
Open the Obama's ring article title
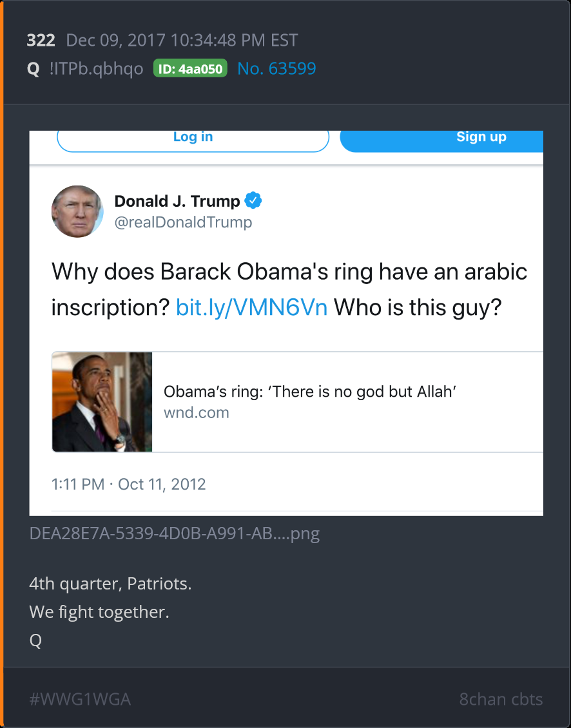310,392
